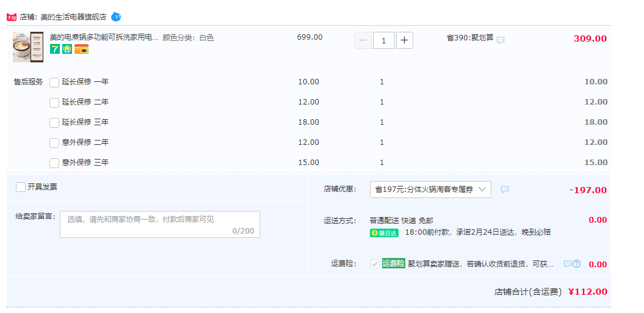644x313 pixels.
Task: Open the product thumbnail of the Midea electric pot
Action: click(28, 47)
